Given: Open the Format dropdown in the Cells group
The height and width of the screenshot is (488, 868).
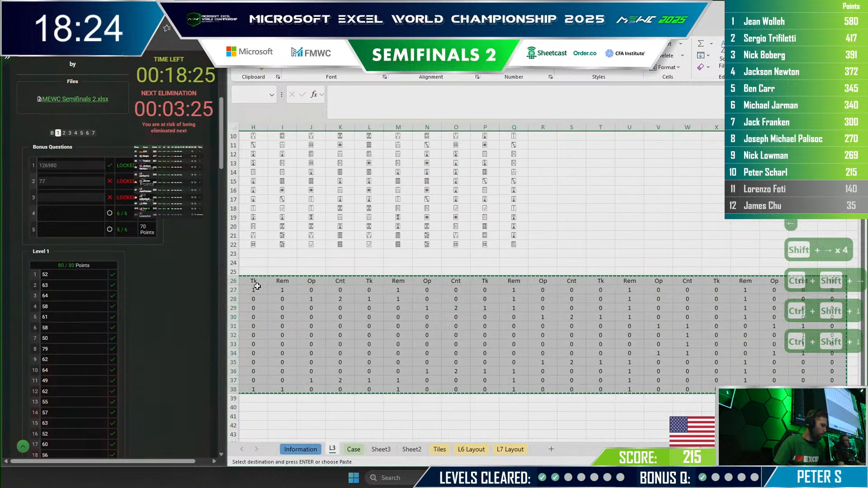Looking at the screenshot, I should [x=667, y=67].
